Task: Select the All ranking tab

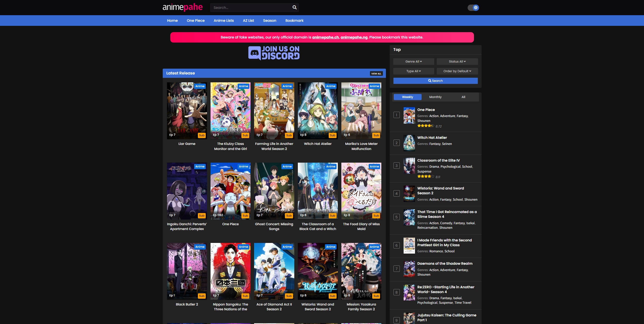Action: tap(463, 97)
